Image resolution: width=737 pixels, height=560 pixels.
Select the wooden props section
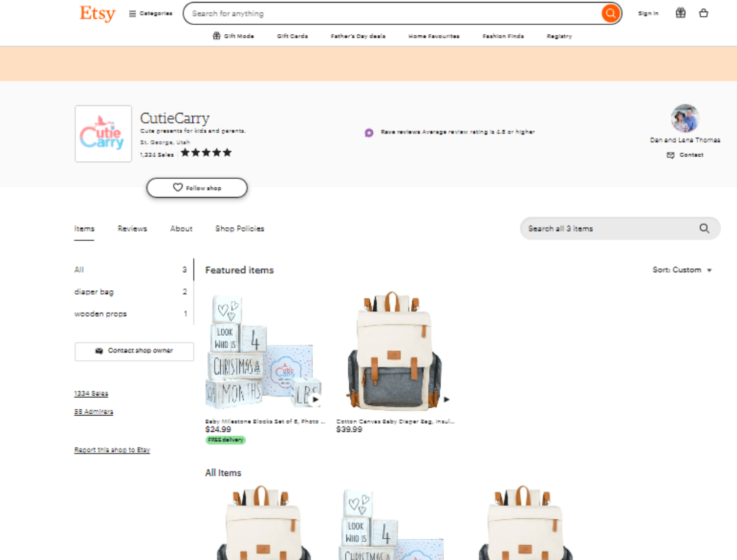131,314
